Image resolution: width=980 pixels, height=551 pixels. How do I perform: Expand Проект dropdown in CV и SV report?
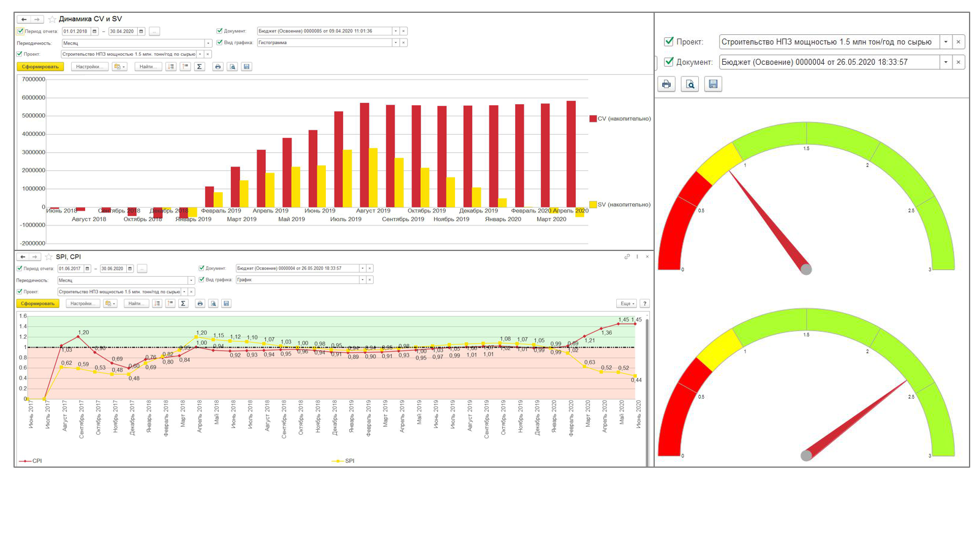(x=200, y=54)
